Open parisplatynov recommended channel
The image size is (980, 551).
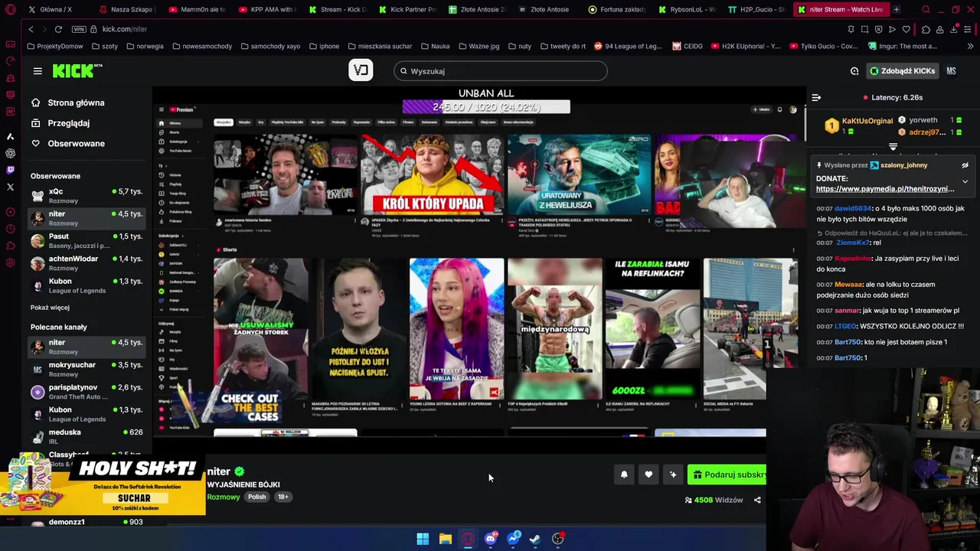(86, 392)
